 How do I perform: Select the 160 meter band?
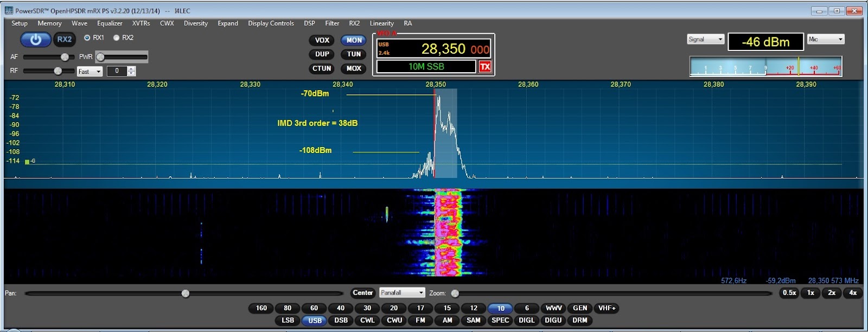261,308
